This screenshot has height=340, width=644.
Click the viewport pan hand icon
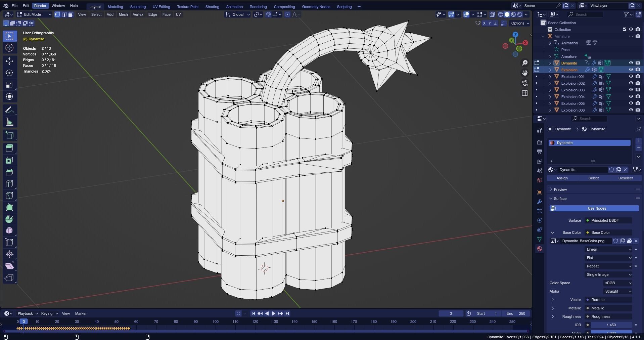click(525, 73)
